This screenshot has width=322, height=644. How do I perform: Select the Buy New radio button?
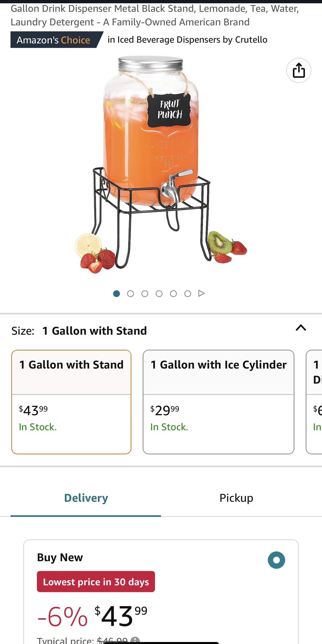click(276, 560)
